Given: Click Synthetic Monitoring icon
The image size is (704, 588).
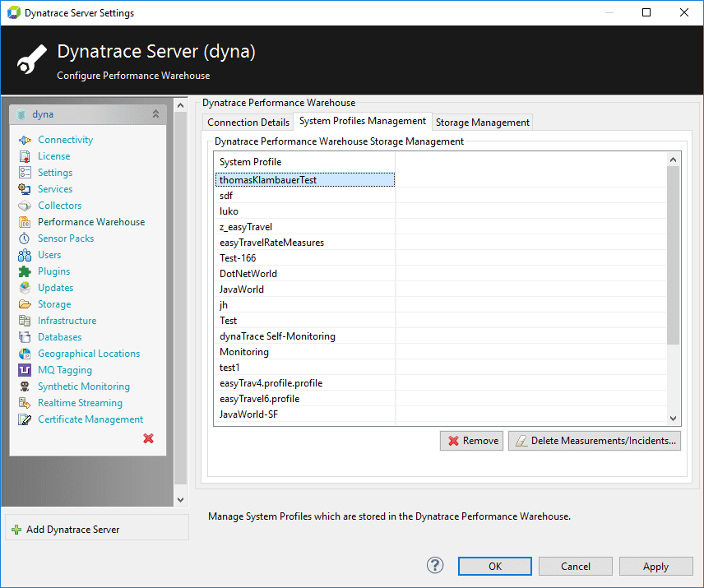Looking at the screenshot, I should pyautogui.click(x=25, y=387).
